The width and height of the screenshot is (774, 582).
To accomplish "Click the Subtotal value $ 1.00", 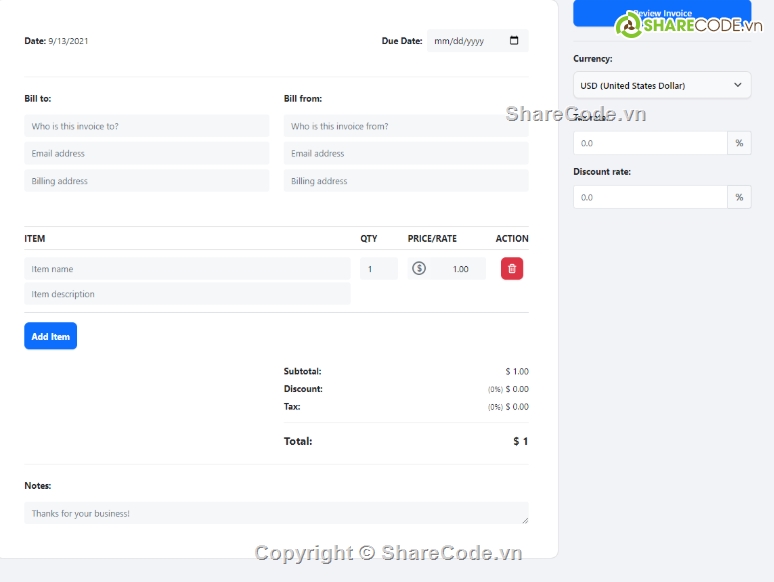I will tap(517, 371).
